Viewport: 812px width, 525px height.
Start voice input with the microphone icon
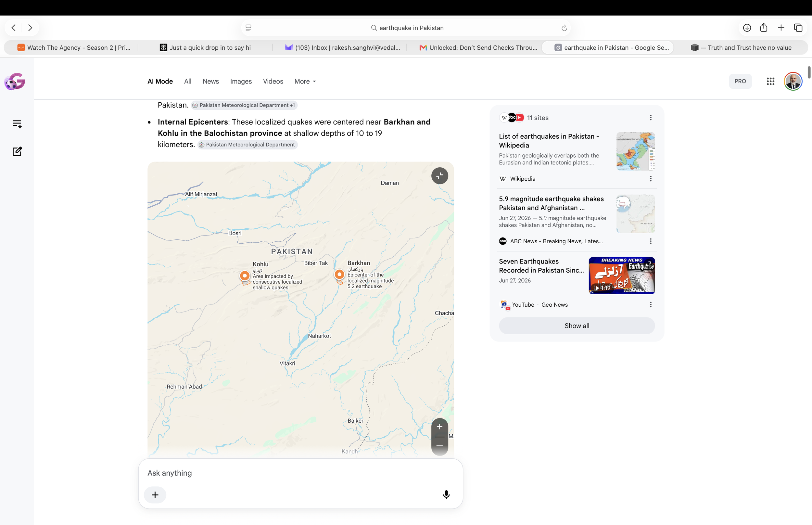click(x=446, y=495)
